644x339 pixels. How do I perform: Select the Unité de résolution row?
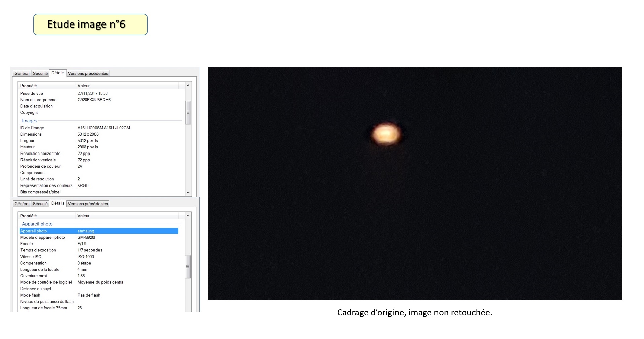coord(99,179)
